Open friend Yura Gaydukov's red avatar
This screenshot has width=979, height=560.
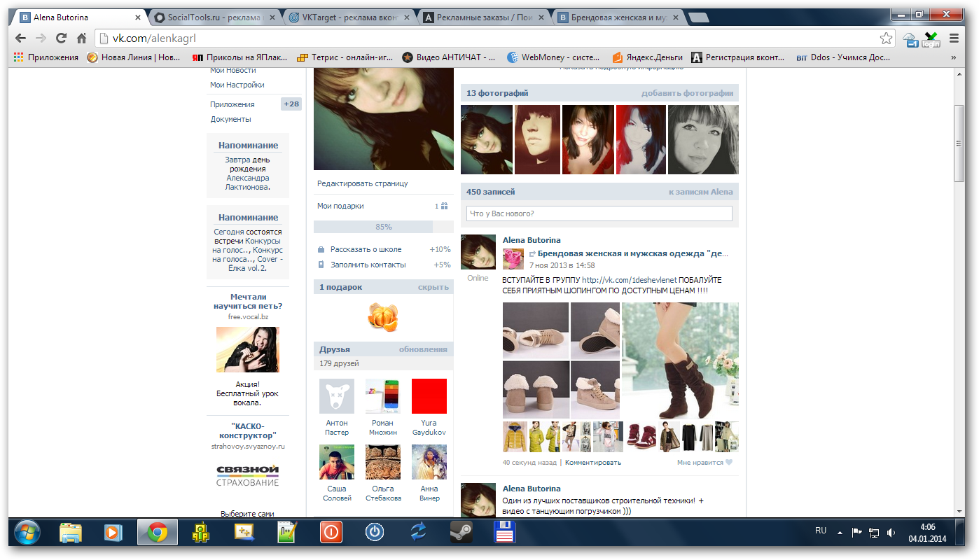coord(429,396)
